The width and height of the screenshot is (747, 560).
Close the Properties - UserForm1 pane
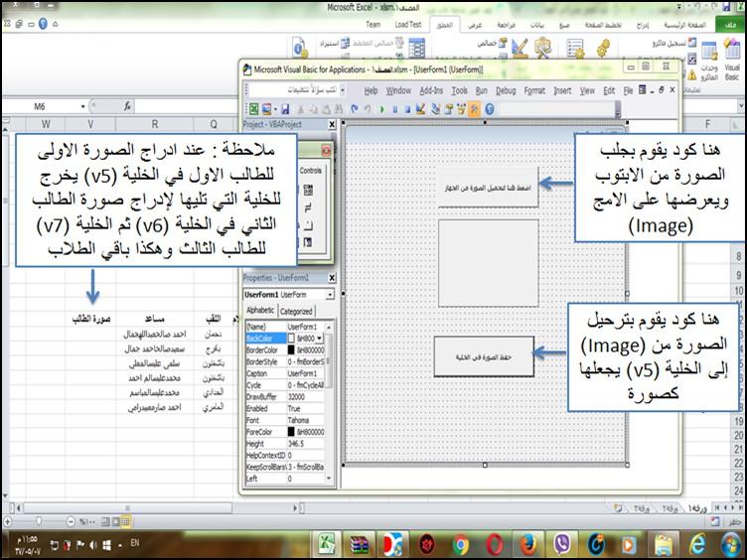tap(332, 278)
